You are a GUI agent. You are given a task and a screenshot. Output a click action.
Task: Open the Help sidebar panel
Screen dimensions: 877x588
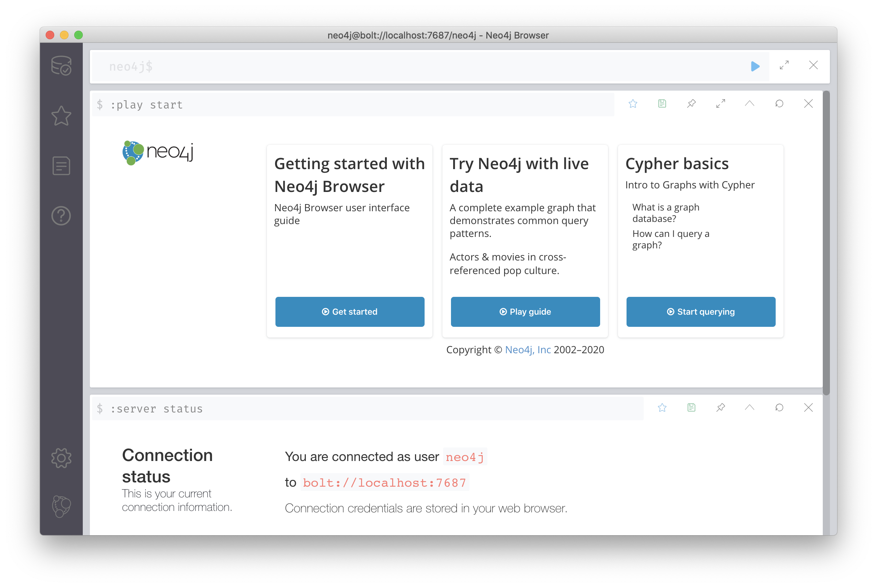[x=61, y=216]
